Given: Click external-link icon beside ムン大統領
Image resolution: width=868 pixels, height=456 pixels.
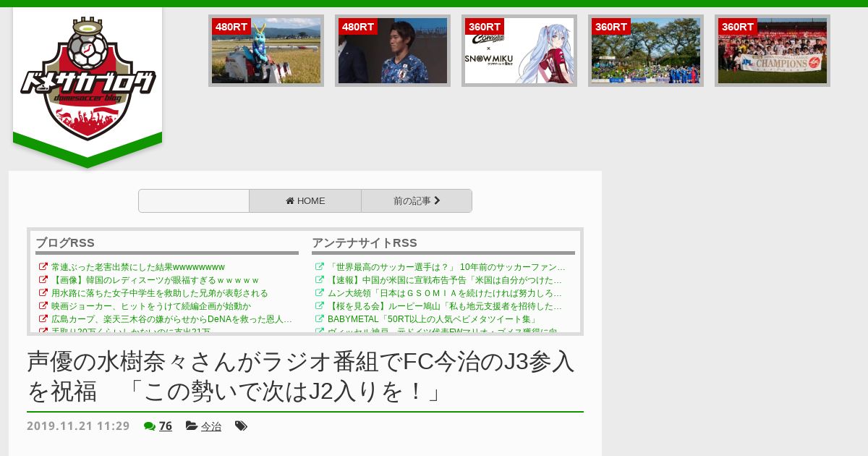Looking at the screenshot, I should [x=320, y=293].
